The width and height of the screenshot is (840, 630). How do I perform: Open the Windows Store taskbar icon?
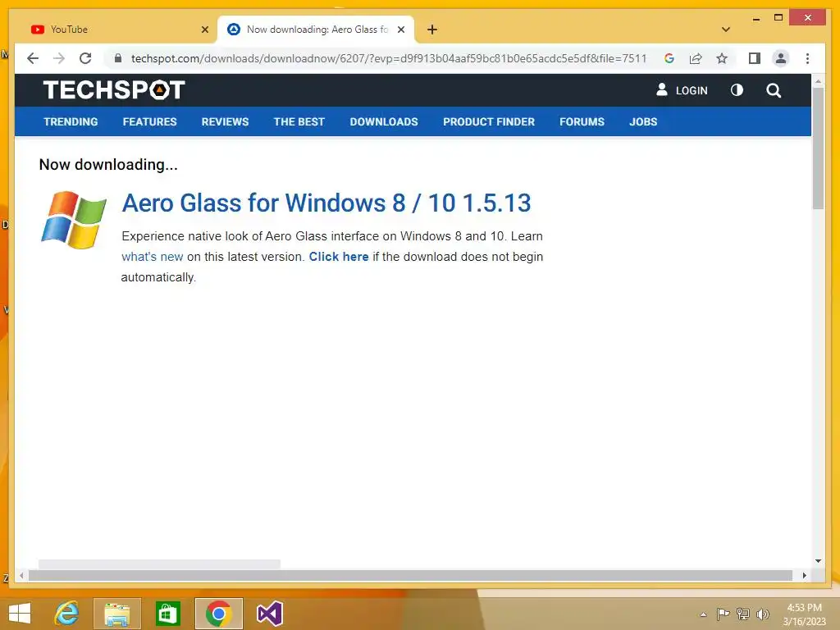[x=167, y=614]
